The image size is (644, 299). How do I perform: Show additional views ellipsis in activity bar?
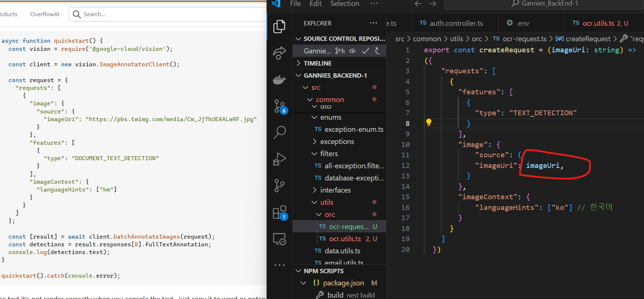click(280, 265)
